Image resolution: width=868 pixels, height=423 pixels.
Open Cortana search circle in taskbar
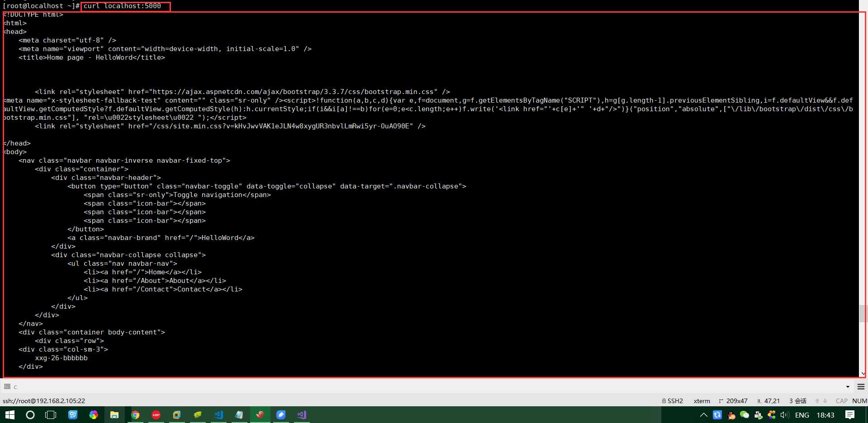point(30,415)
